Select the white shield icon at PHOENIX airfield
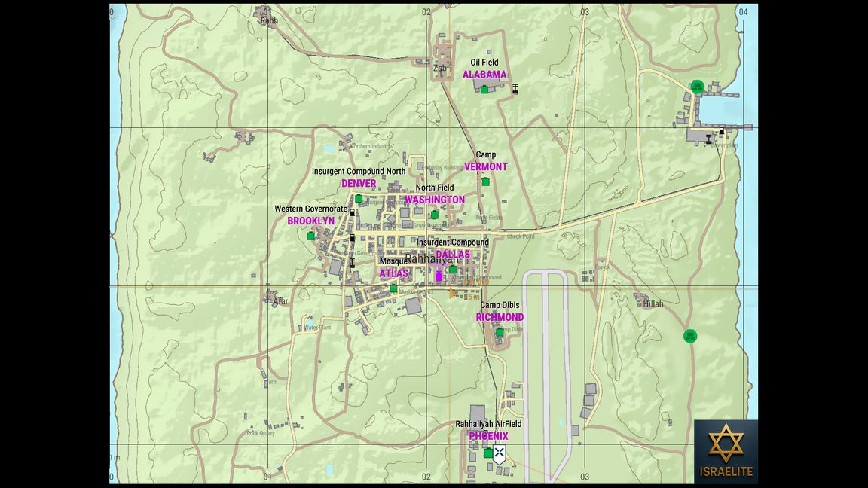The height and width of the screenshot is (488, 868). pos(499,453)
